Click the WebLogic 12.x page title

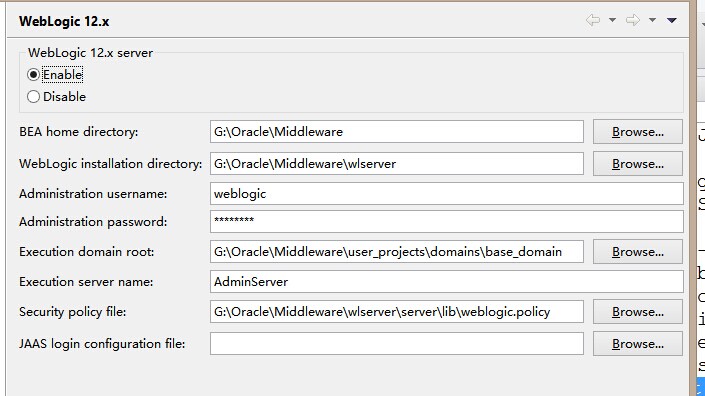[x=64, y=21]
